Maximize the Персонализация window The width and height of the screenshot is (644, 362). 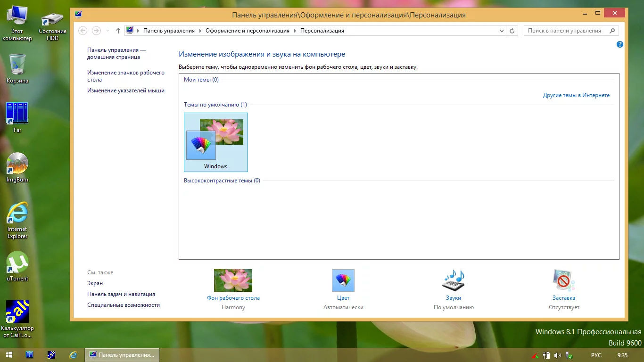[598, 13]
